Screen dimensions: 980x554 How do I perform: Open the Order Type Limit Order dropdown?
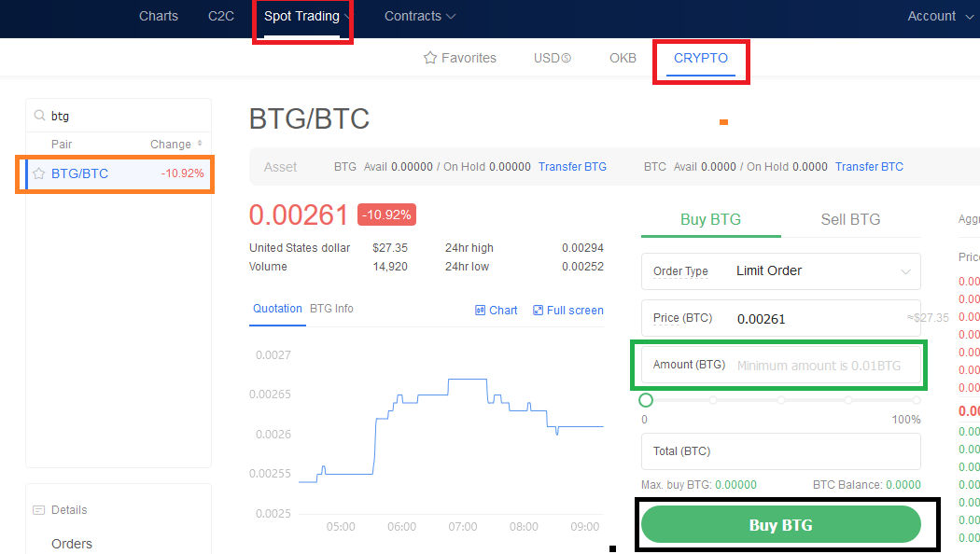point(780,271)
